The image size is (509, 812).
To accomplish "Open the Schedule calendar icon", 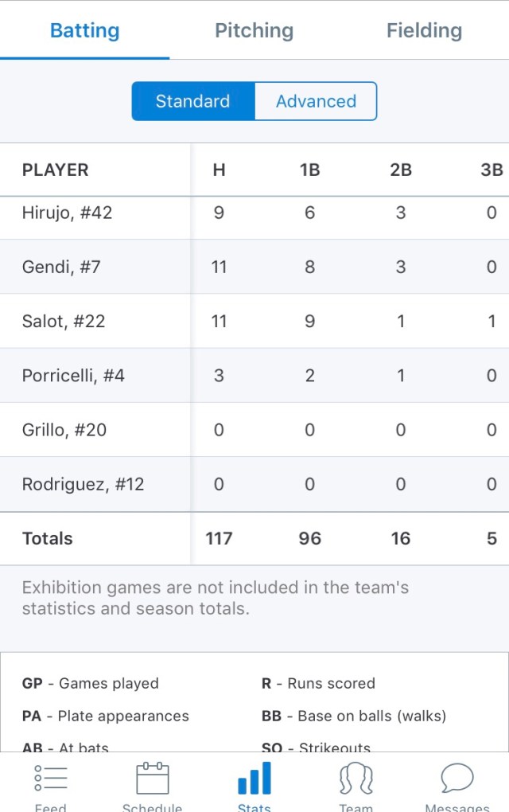I will [x=152, y=779].
